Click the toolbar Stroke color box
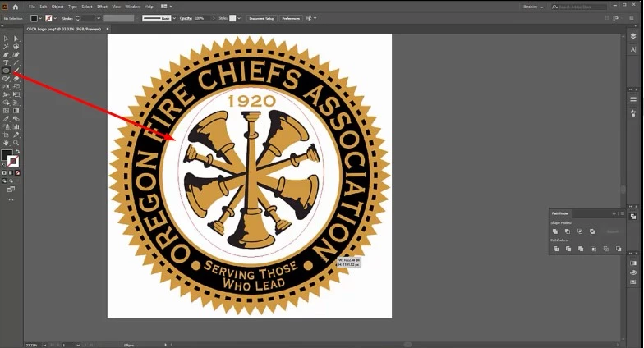Viewport: 644px width, 348px height. click(13, 161)
